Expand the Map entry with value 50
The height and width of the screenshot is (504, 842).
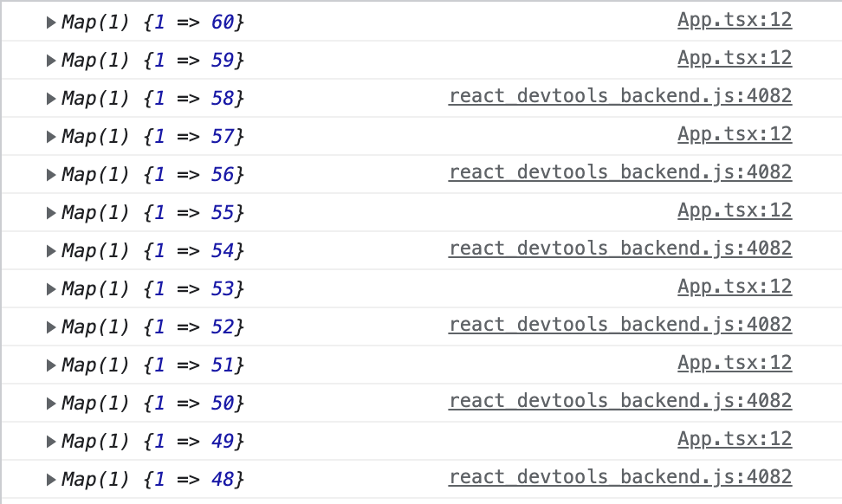(51, 403)
